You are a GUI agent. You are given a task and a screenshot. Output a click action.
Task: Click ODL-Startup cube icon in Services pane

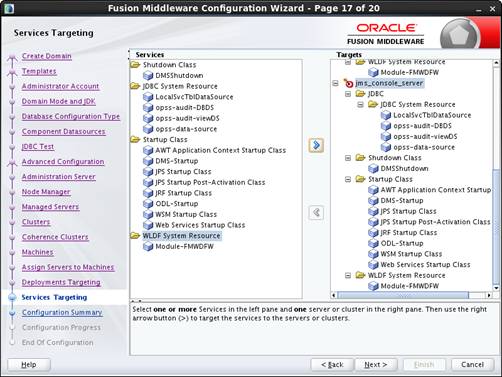(148, 204)
